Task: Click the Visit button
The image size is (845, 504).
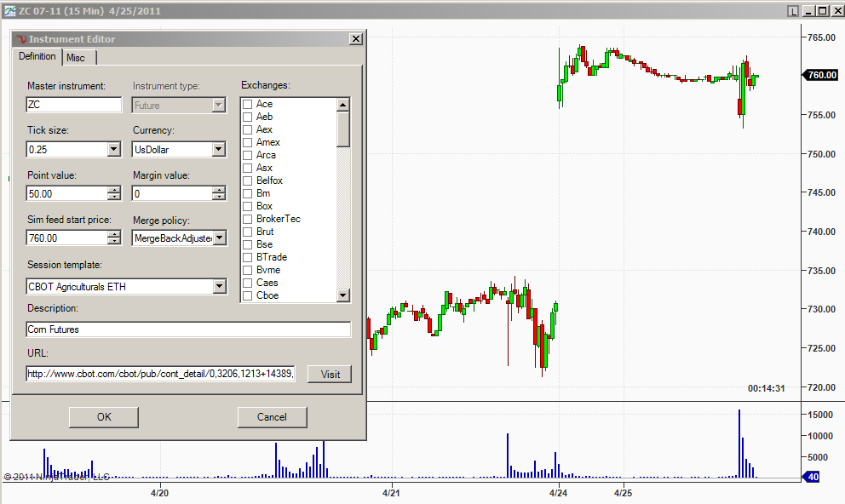Action: click(330, 375)
